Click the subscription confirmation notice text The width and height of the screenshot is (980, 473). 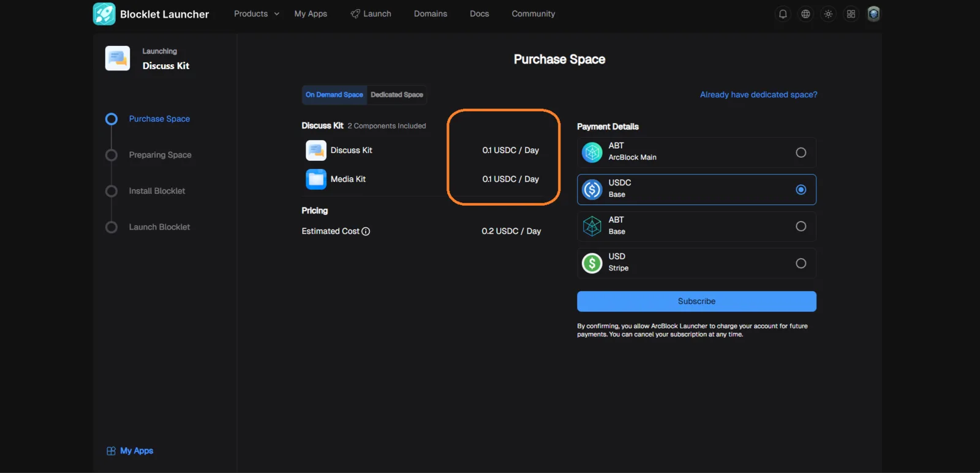coord(692,330)
